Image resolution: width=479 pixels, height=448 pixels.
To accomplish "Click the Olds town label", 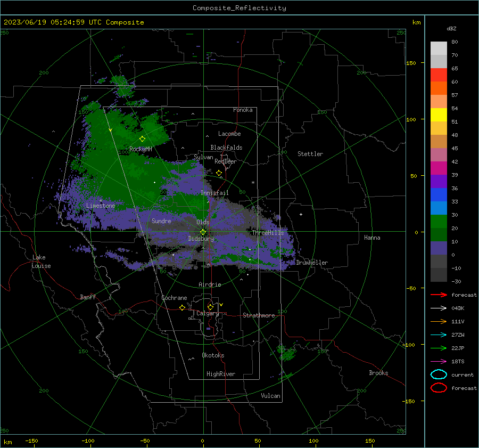I will point(203,222).
